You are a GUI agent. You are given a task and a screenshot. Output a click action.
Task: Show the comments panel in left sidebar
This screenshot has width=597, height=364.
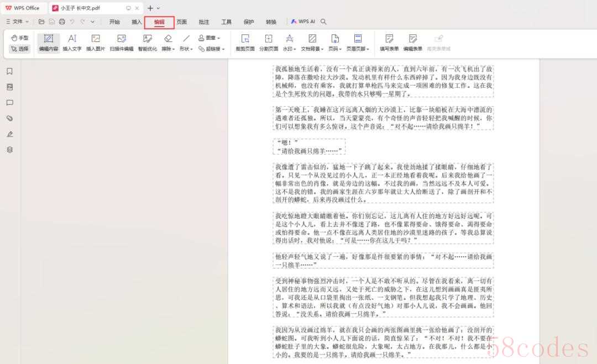point(9,103)
